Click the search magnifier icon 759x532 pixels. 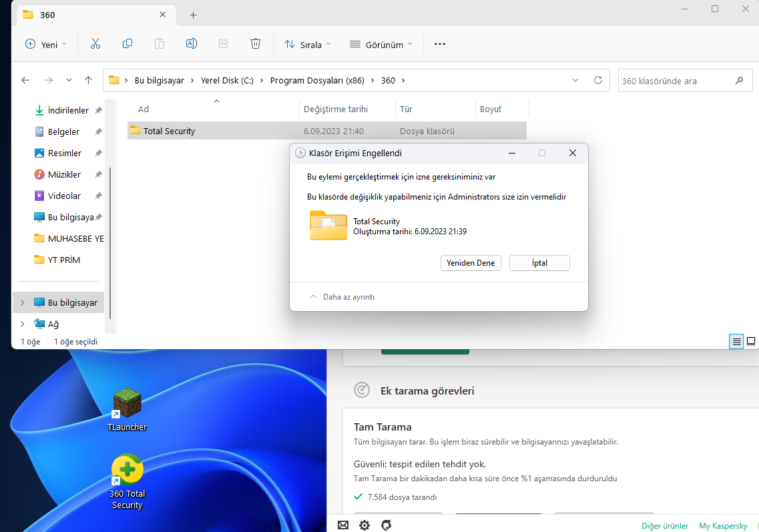[739, 81]
